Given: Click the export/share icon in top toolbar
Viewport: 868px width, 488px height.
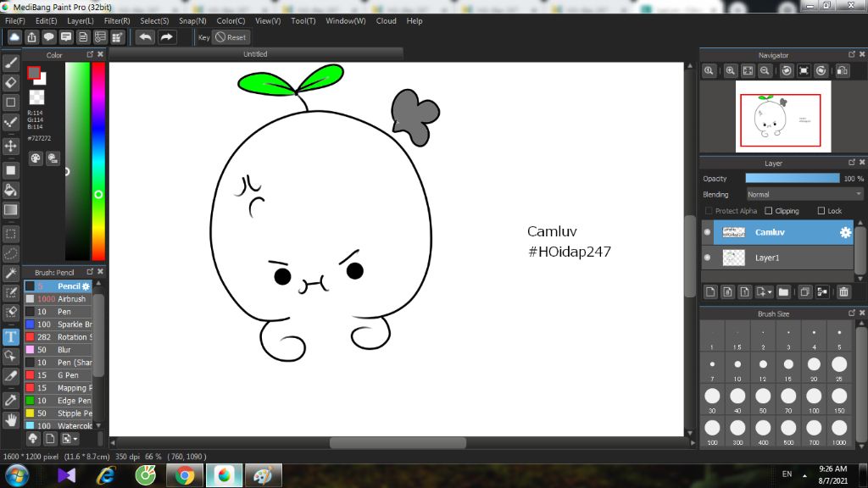Looking at the screenshot, I should (31, 37).
